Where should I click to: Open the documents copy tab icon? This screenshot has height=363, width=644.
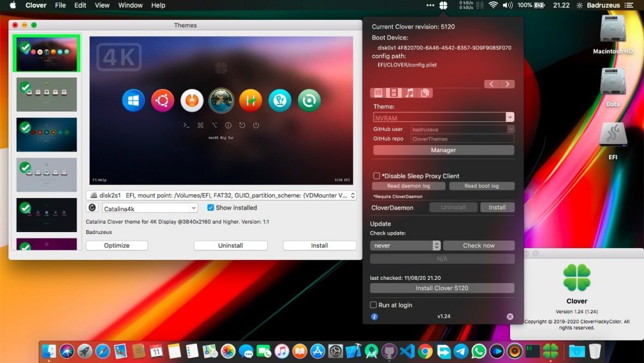[x=425, y=93]
